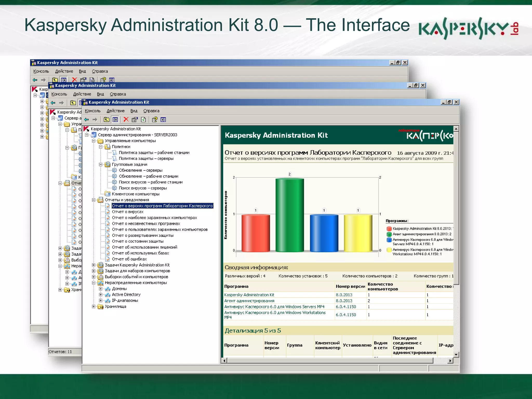Click icon of Отчет о вирусах report
This screenshot has width=532, height=399.
tap(108, 212)
